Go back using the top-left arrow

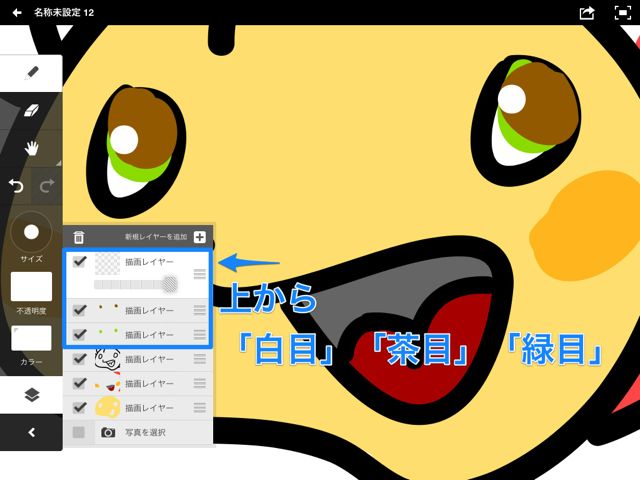pyautogui.click(x=17, y=13)
